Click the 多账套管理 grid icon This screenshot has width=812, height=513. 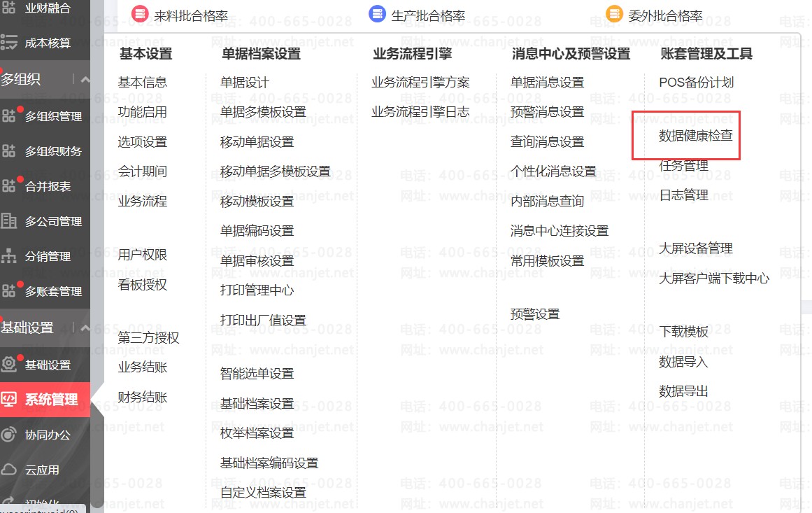click(x=9, y=290)
